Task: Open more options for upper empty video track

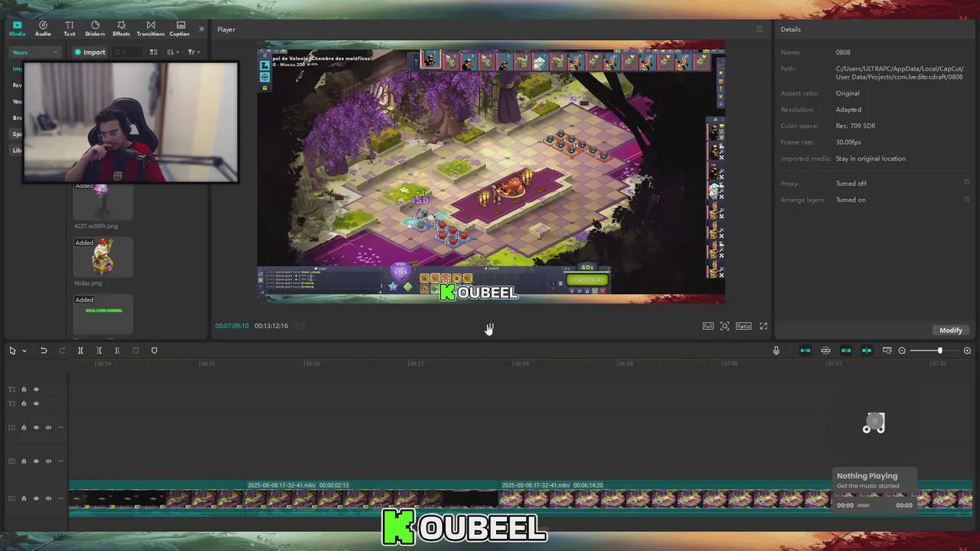Action: [60, 428]
